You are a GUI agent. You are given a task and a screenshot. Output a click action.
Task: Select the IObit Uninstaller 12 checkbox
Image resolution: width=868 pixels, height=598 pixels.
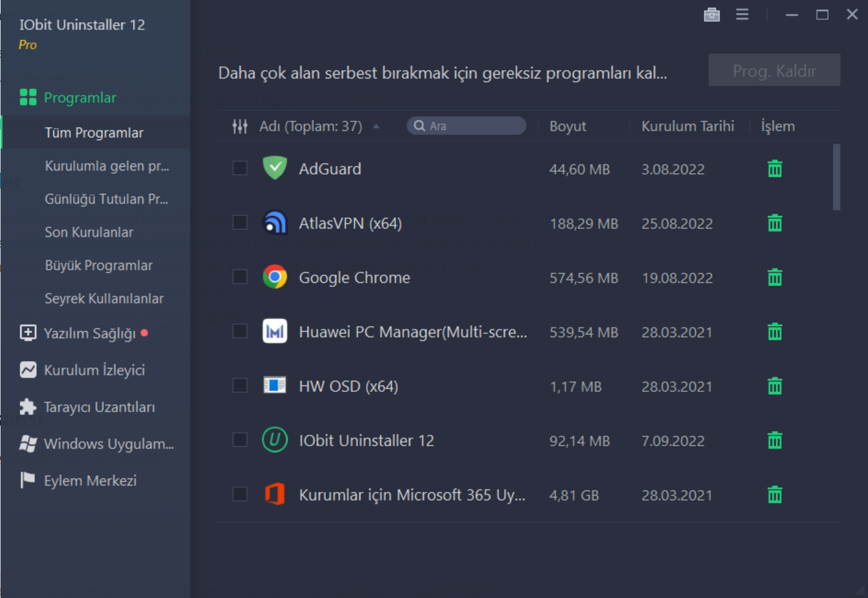point(240,440)
